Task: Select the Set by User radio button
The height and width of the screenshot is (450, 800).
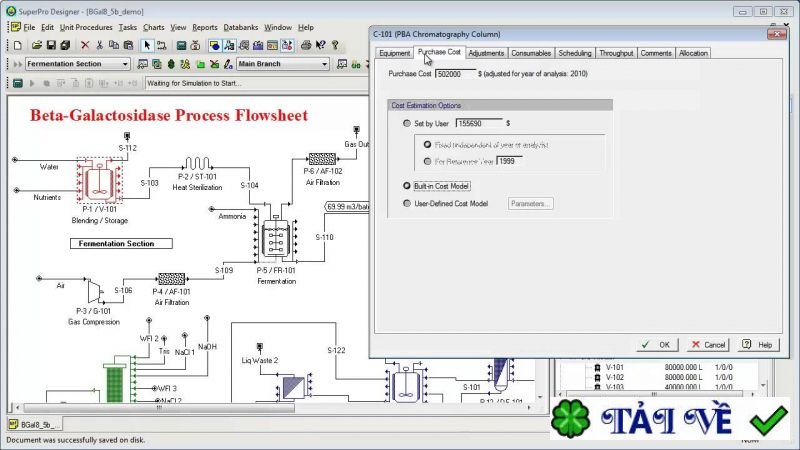Action: 407,123
